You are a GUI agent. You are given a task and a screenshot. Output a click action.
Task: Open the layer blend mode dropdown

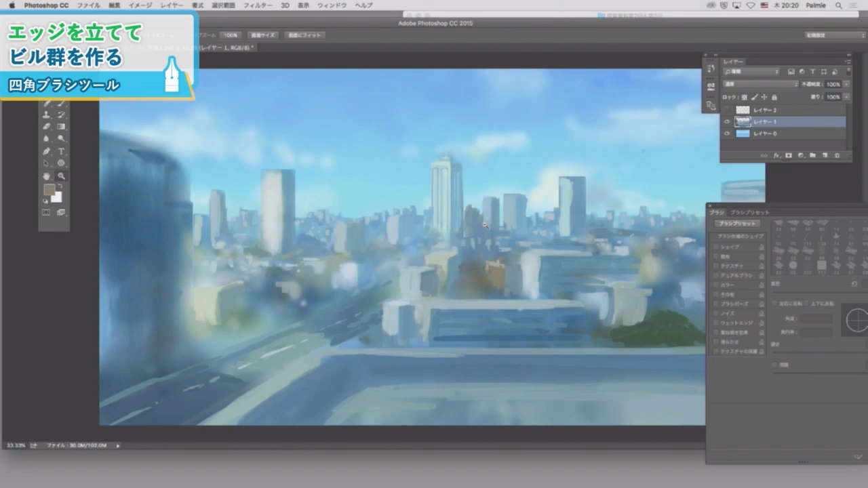[x=761, y=84]
